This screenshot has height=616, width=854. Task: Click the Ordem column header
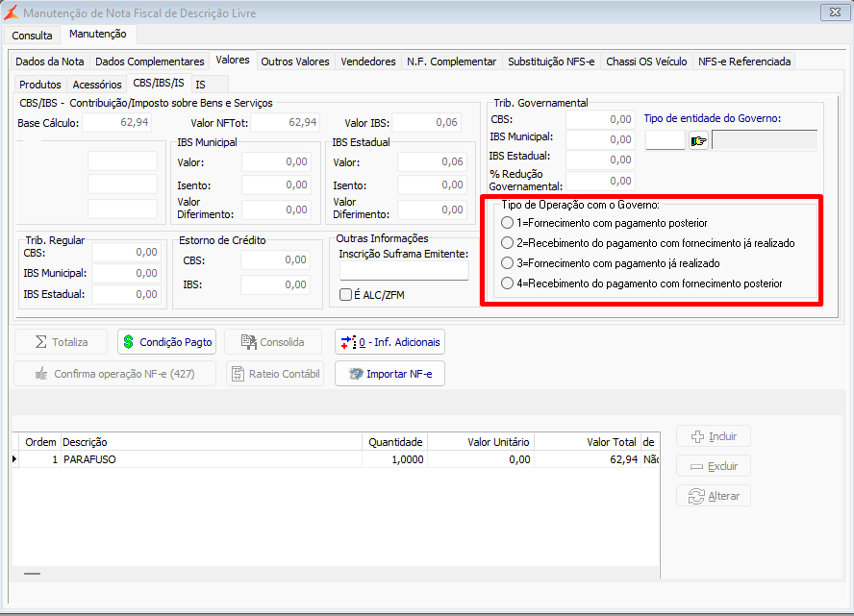click(x=40, y=442)
